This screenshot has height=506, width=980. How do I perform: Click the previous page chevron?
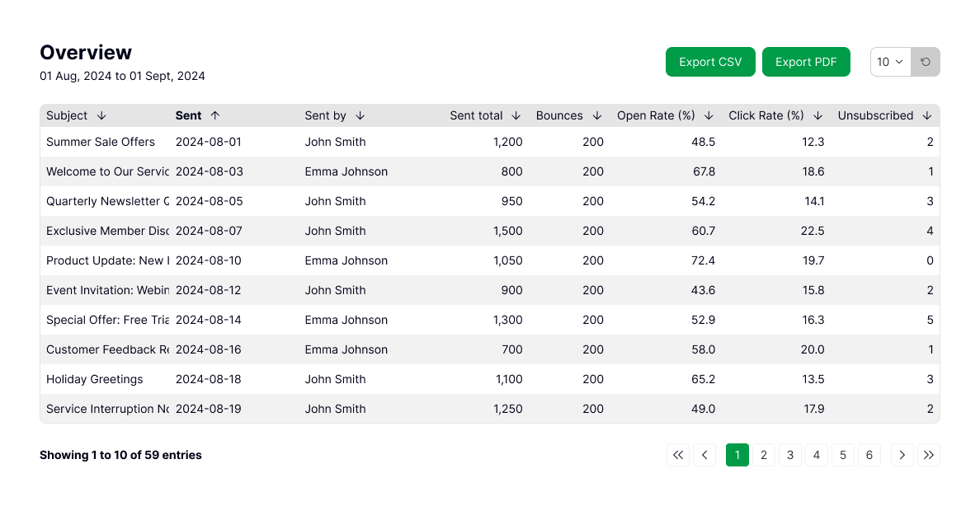[704, 455]
